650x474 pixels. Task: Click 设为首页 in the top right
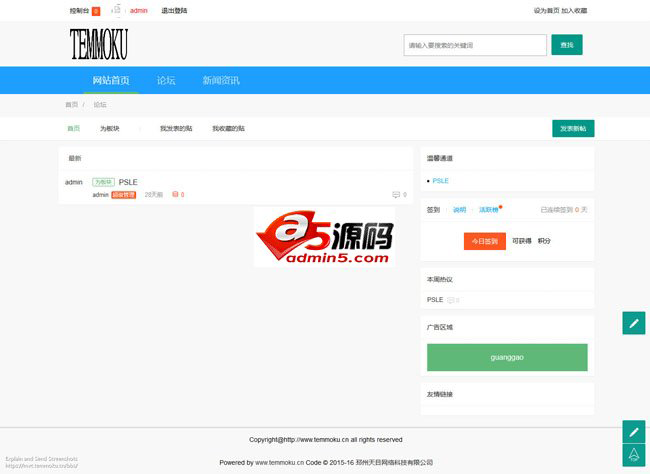tap(546, 11)
